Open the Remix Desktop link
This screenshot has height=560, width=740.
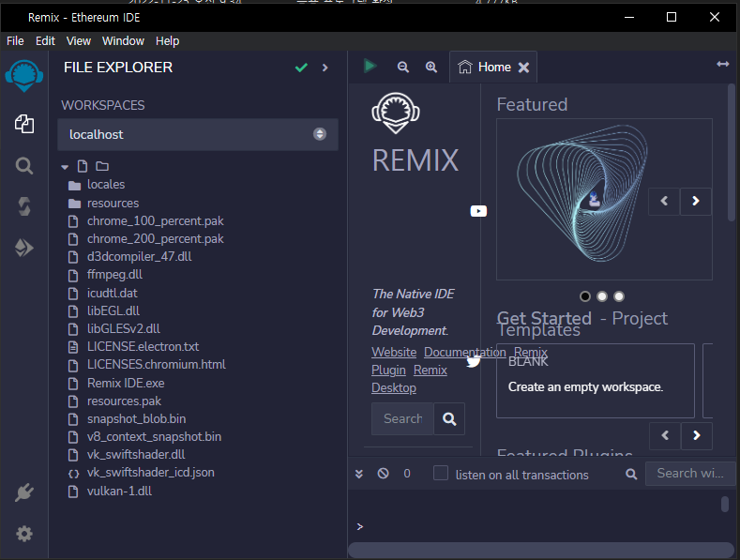pos(394,388)
